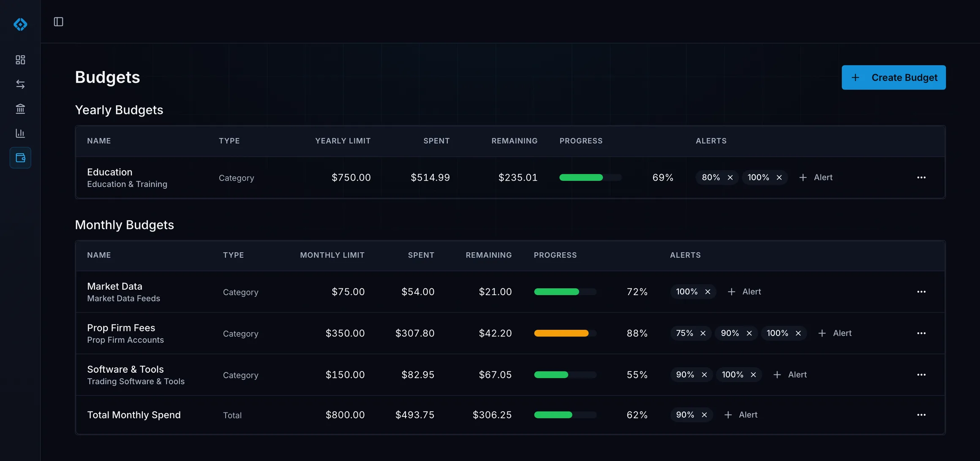Click the 72% progress percentage
Screen dimensions: 980x461
click(637, 292)
